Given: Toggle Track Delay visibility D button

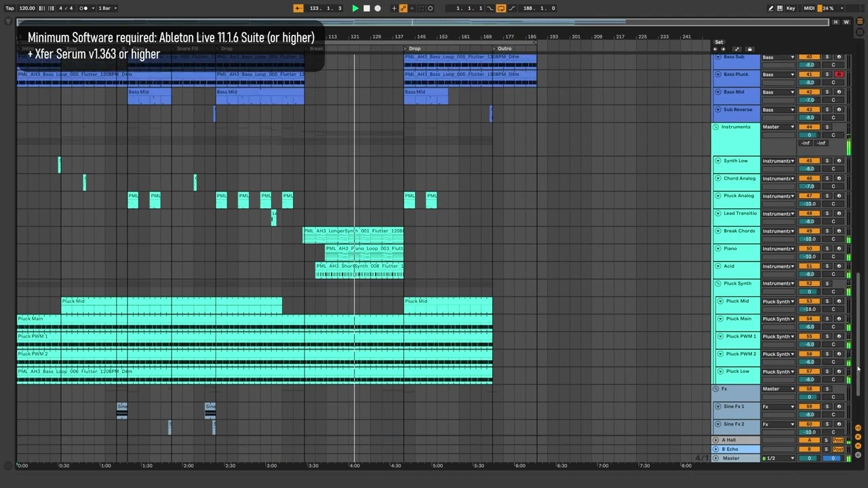Looking at the screenshot, I should (x=858, y=454).
